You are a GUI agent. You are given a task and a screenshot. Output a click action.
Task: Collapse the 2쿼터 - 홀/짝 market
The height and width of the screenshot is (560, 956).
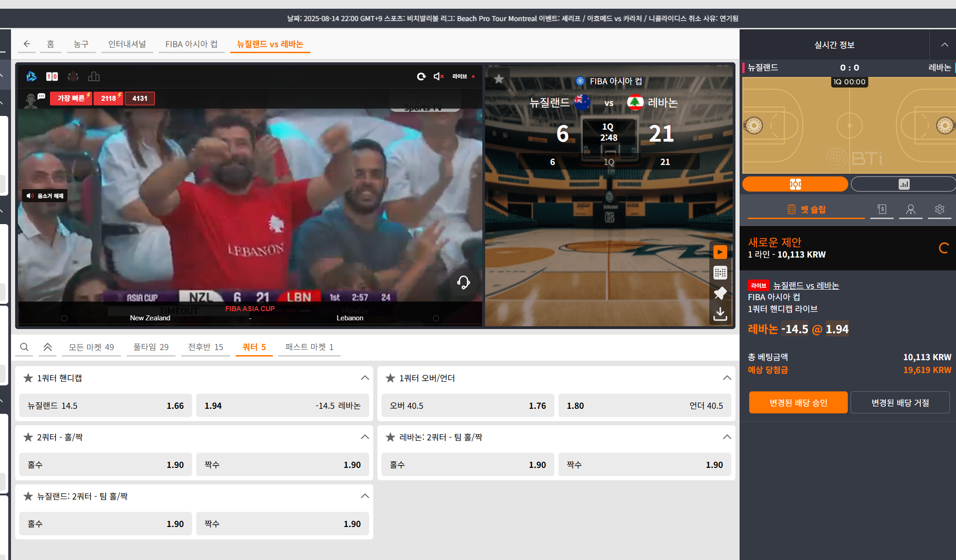(365, 437)
